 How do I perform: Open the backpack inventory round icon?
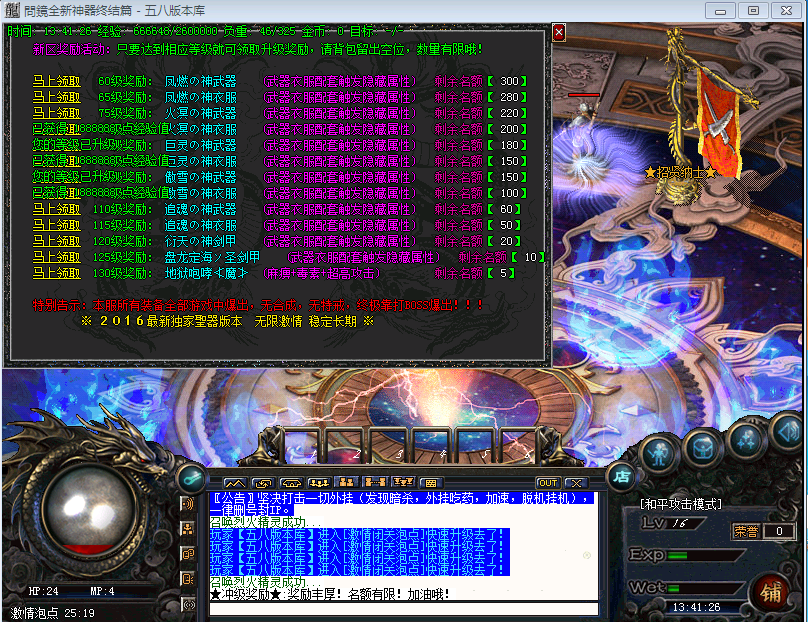(x=703, y=447)
